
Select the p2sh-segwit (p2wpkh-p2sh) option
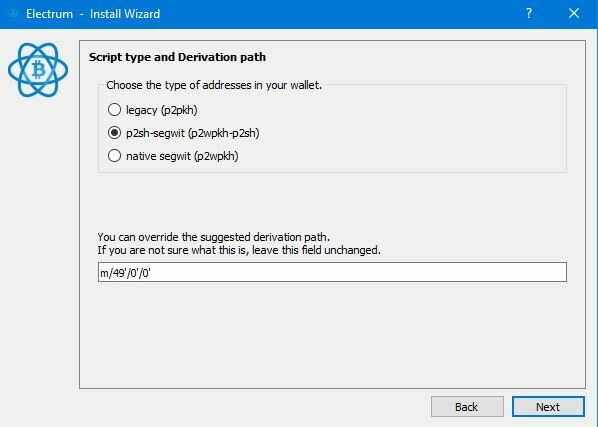click(x=114, y=133)
